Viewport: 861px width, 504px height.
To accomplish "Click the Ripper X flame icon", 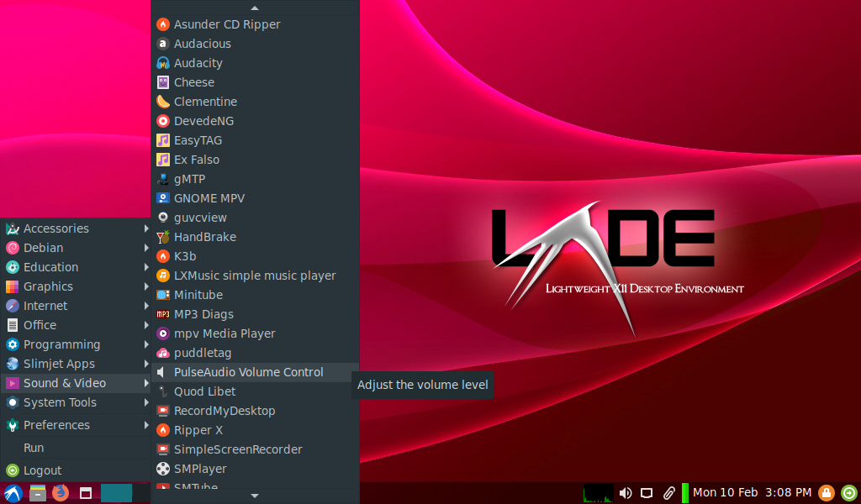I will tap(163, 430).
